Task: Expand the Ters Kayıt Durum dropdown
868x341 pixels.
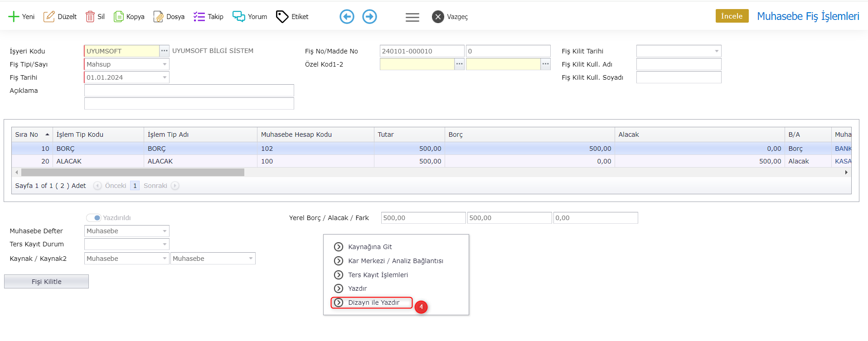Action: click(x=165, y=244)
